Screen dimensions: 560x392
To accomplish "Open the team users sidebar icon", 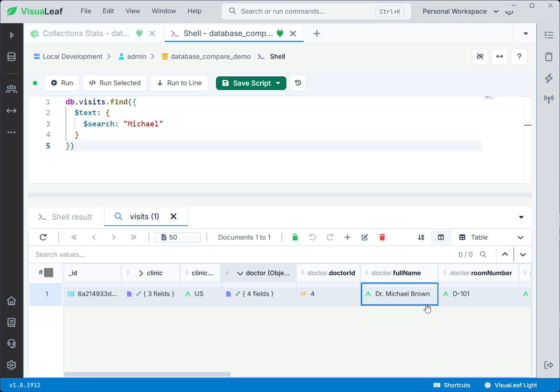I will pos(12,89).
